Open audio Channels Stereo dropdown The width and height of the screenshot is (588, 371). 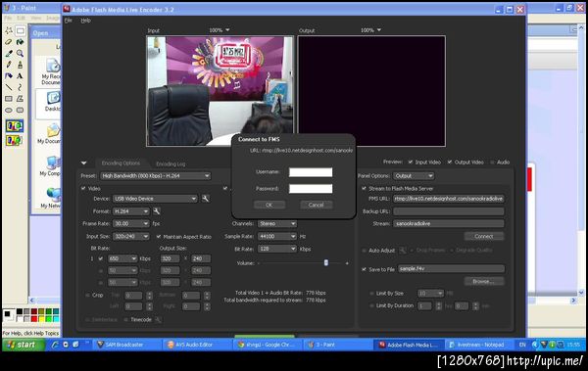point(277,224)
